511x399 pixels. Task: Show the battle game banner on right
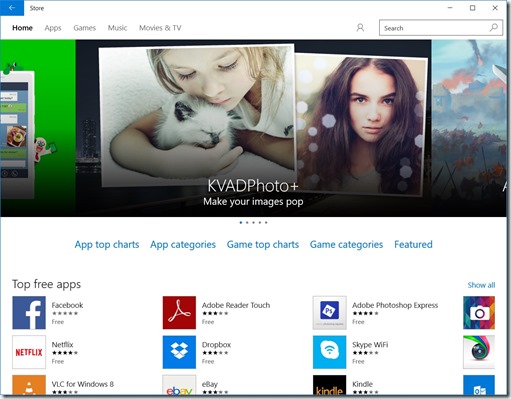469,128
